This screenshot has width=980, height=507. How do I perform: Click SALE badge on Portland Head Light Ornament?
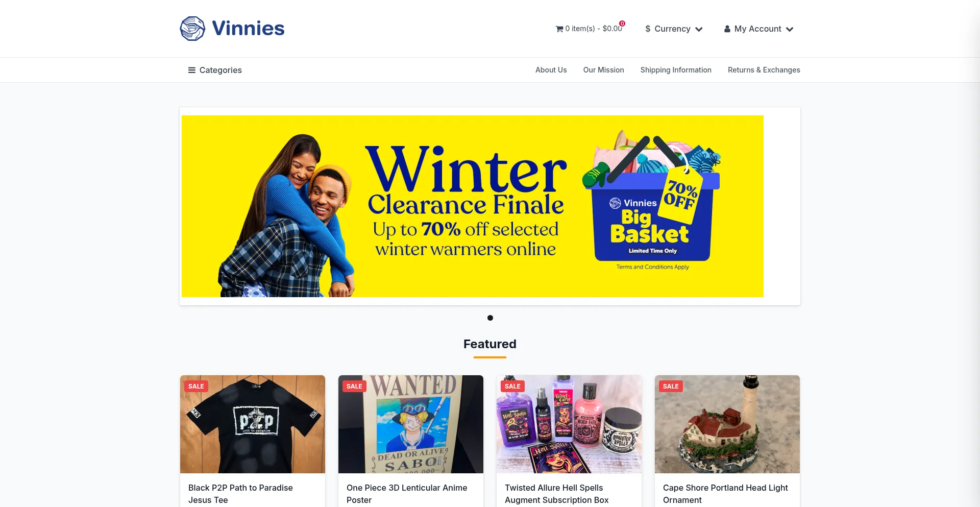point(671,387)
